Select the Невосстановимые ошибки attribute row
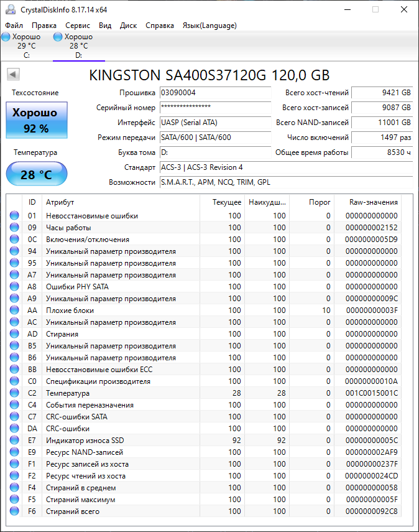 coord(204,215)
